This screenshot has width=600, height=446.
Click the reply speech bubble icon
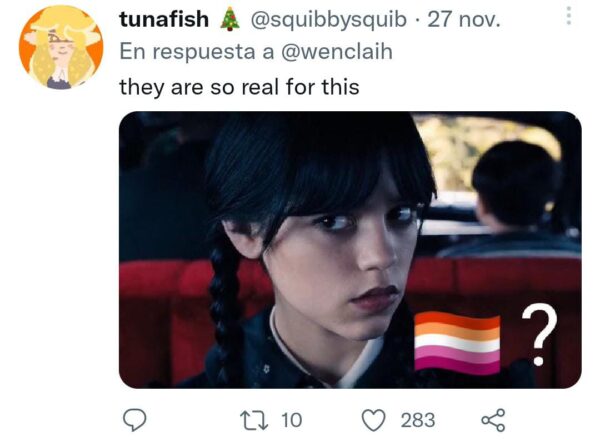[x=134, y=420]
